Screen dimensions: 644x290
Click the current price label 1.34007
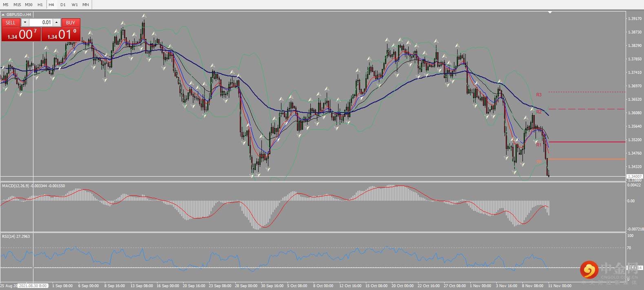634,177
